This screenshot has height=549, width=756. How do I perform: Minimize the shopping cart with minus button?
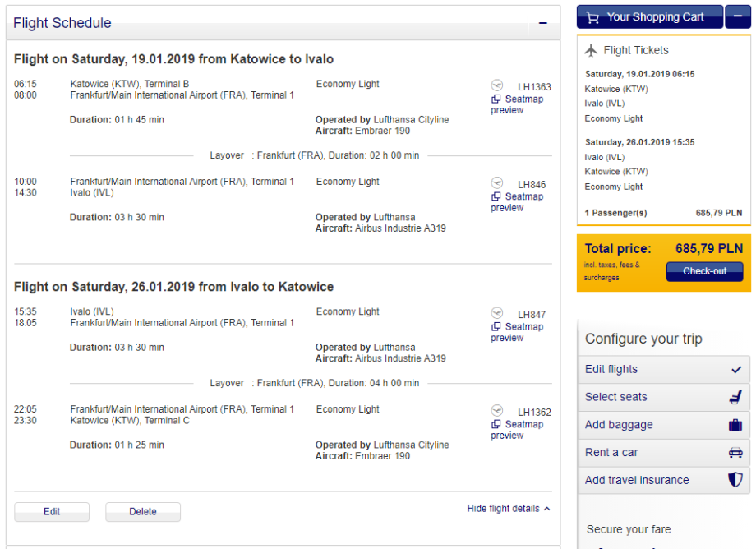(737, 17)
